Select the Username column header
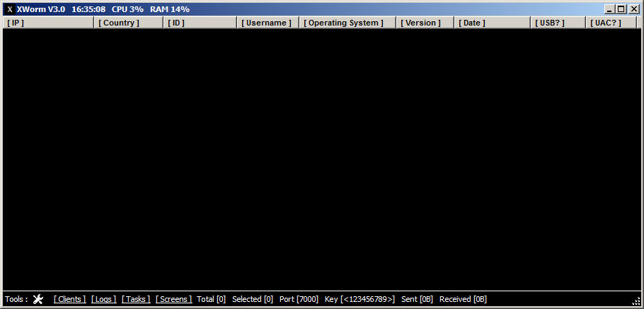Screen dimensions: 644x309 [x=268, y=23]
